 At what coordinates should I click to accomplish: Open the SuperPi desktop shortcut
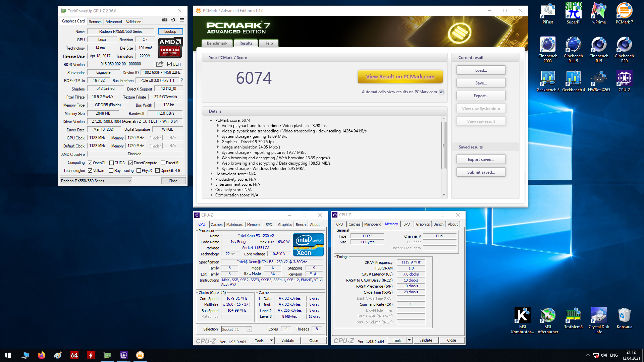point(573,14)
